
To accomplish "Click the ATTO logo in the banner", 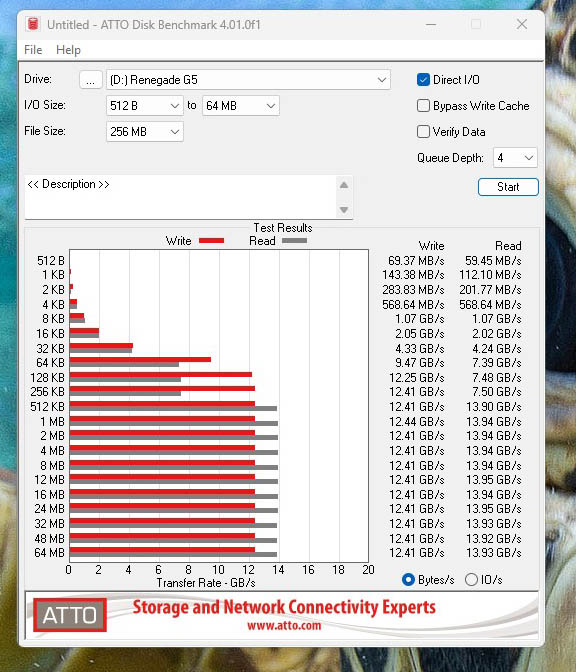I will click(70, 615).
